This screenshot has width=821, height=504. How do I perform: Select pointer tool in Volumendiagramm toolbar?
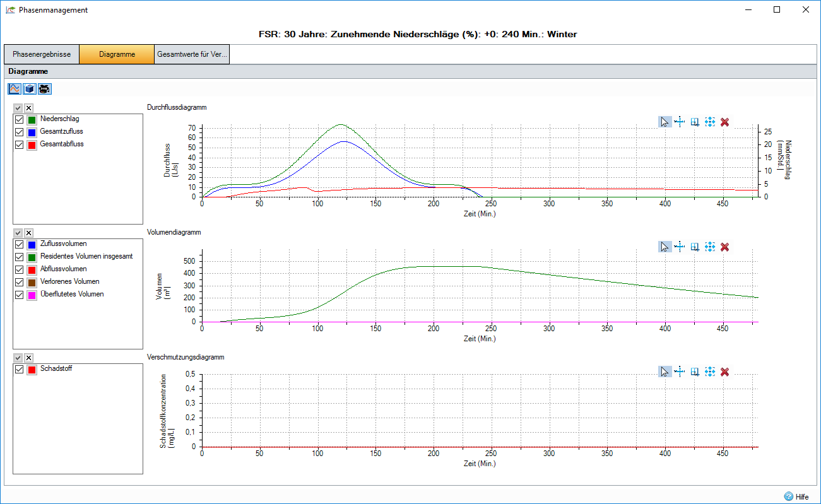point(665,247)
